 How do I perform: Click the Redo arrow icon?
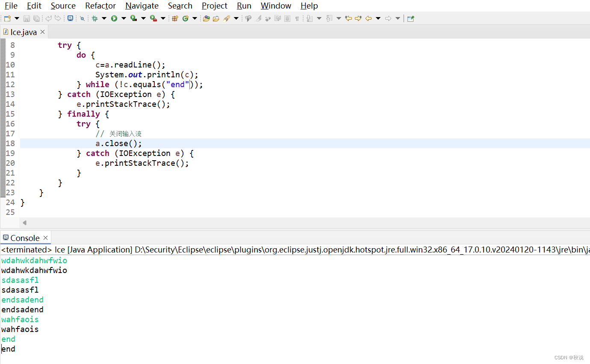(x=58, y=18)
